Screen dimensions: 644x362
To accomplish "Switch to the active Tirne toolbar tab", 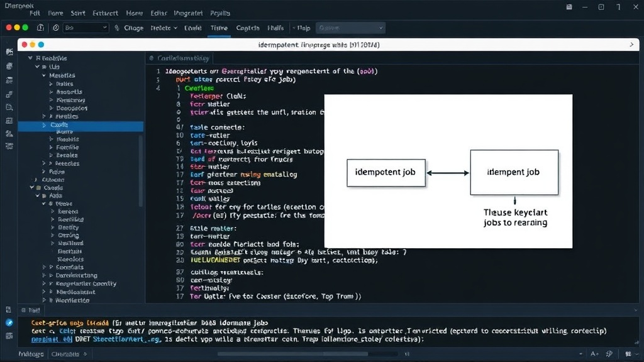I will click(219, 28).
